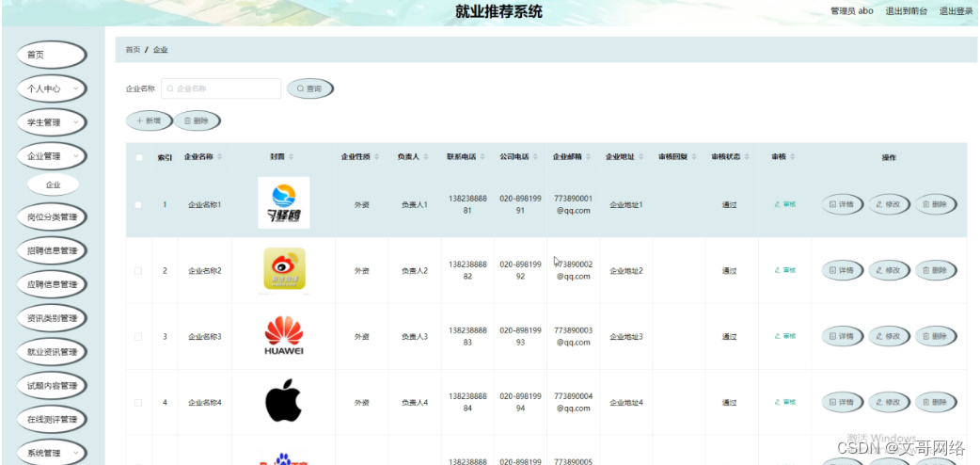Click the 新增 button to add enterprise
The width and height of the screenshot is (980, 465).
(x=150, y=120)
